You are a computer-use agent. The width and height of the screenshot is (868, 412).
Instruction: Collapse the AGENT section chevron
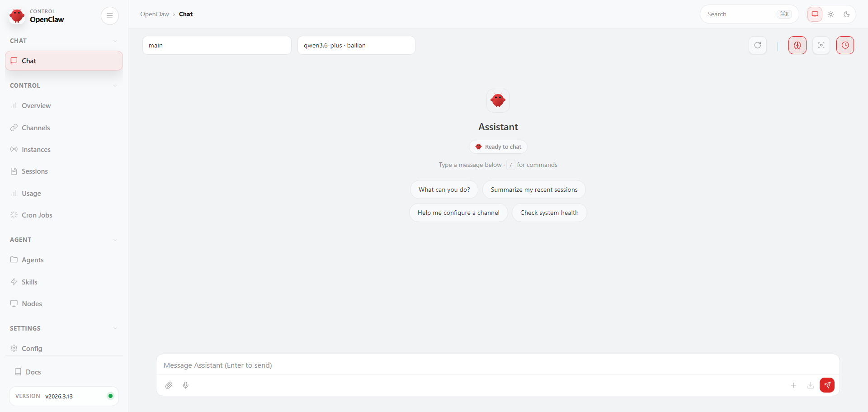115,240
